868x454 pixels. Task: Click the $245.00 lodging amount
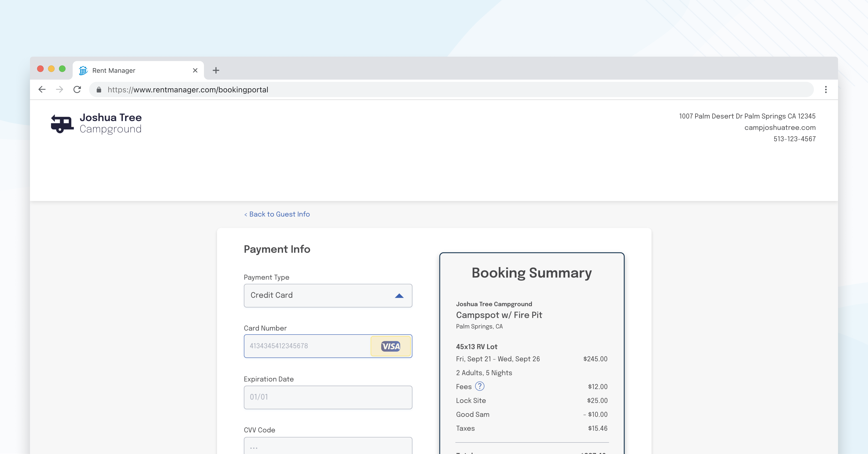point(595,359)
